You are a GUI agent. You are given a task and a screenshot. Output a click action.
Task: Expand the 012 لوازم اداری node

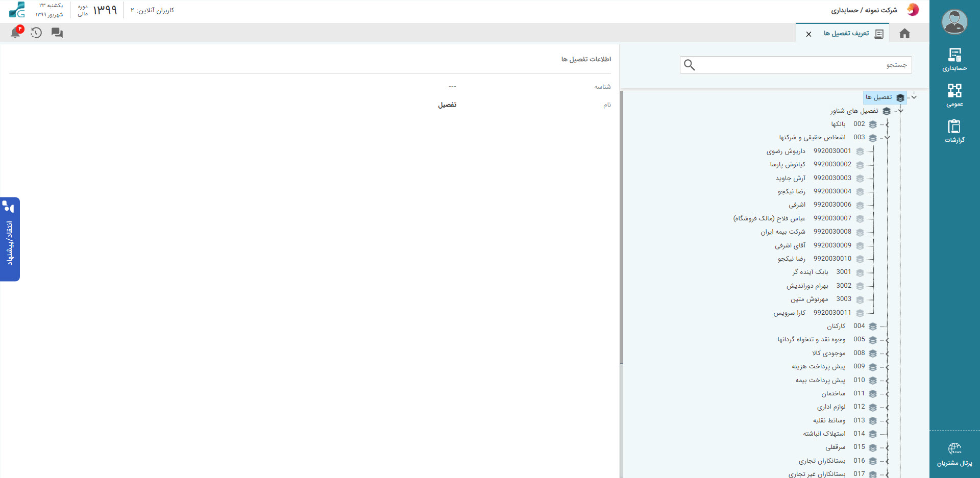[x=887, y=407]
